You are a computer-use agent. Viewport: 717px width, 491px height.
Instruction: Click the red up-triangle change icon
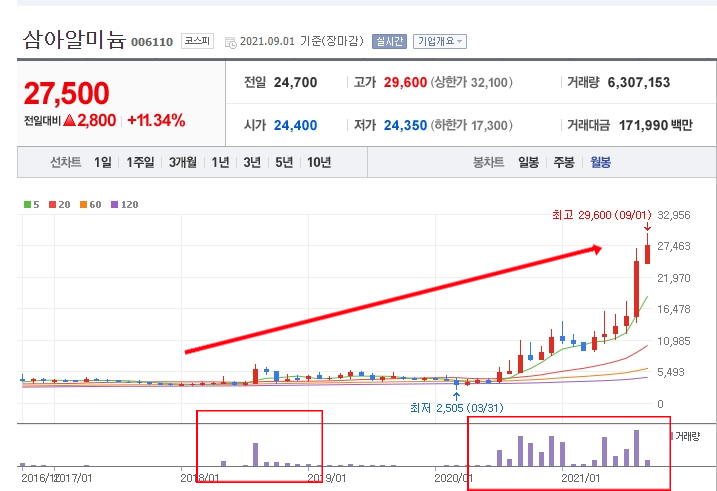tap(70, 121)
